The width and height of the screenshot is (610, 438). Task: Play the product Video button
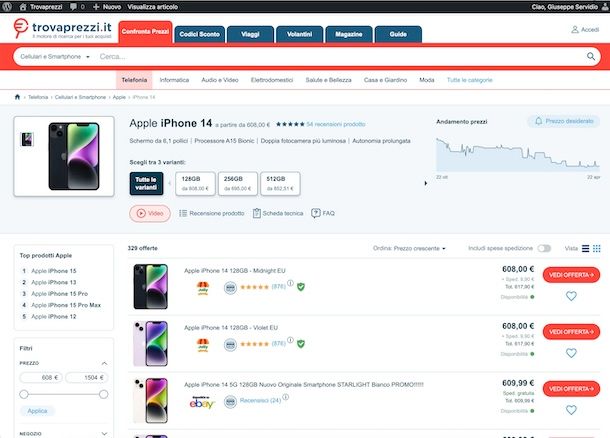(150, 213)
